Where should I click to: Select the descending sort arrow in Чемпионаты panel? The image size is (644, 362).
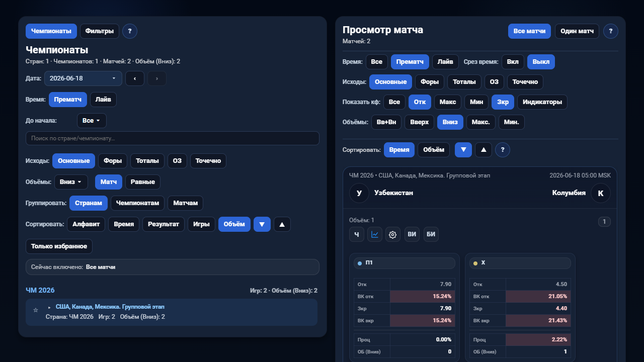click(262, 224)
